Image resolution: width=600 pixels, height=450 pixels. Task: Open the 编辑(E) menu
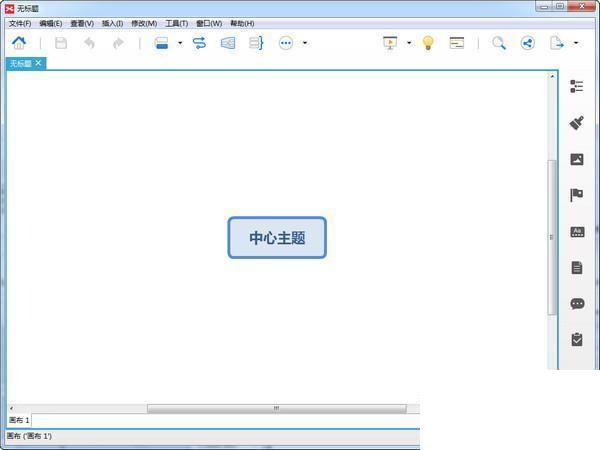[x=51, y=24]
